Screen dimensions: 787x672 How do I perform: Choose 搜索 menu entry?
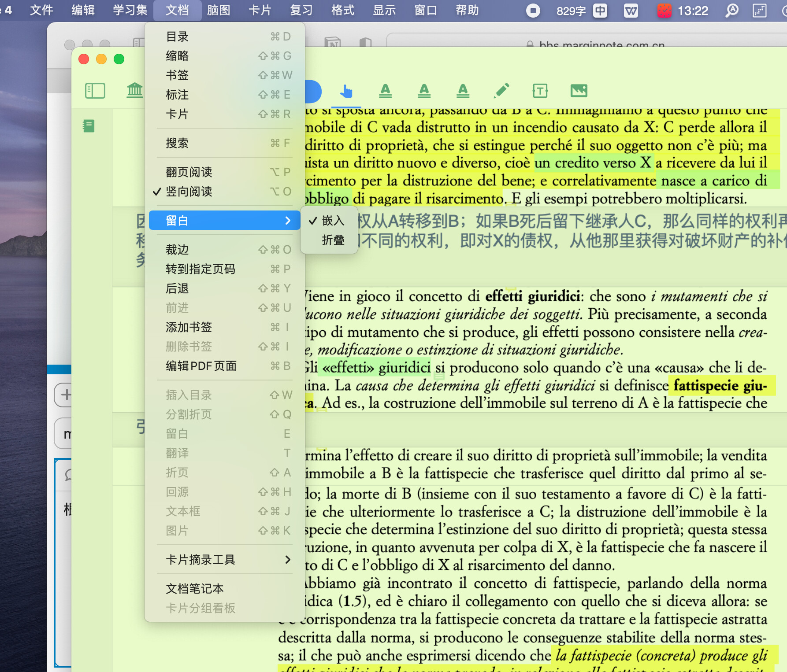click(x=225, y=143)
